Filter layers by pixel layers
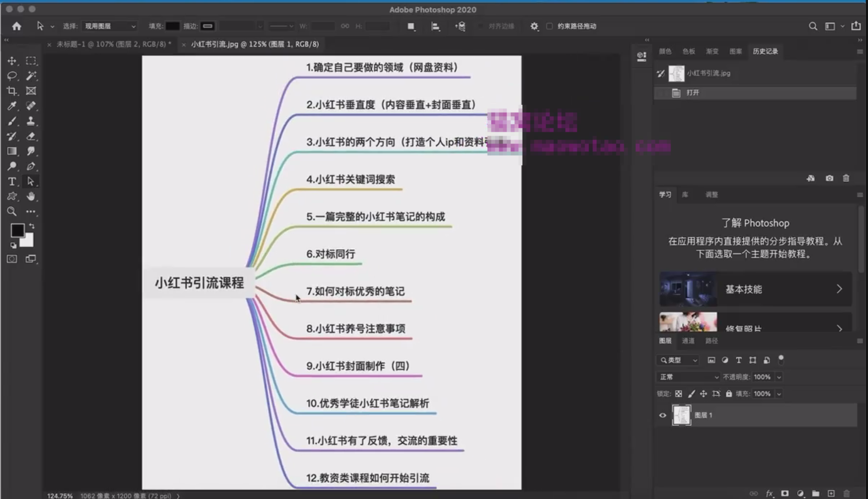 tap(711, 360)
